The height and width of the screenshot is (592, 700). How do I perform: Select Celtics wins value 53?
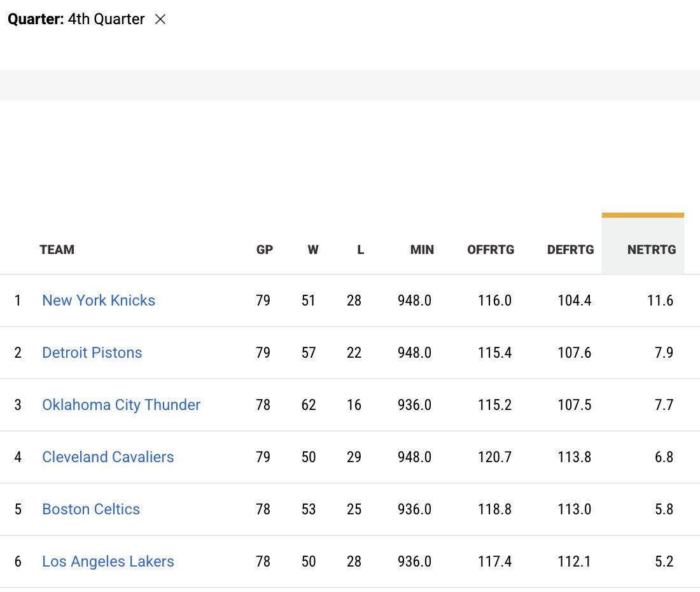pos(309,509)
